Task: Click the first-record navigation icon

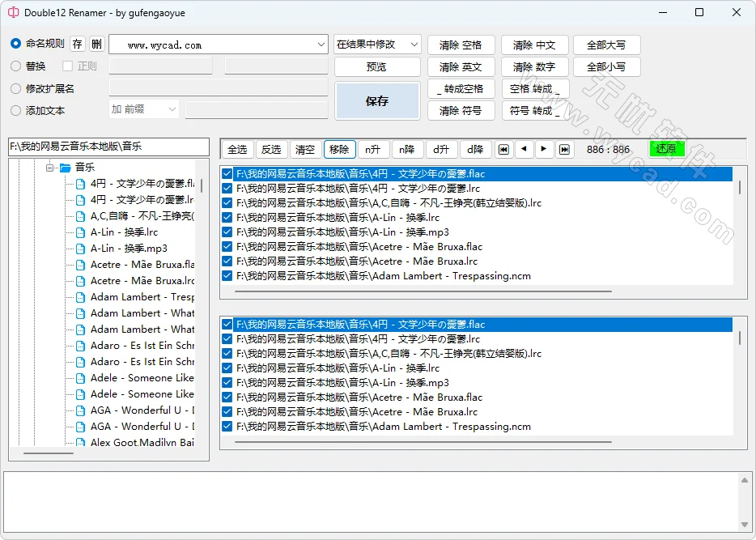Action: pyautogui.click(x=503, y=149)
